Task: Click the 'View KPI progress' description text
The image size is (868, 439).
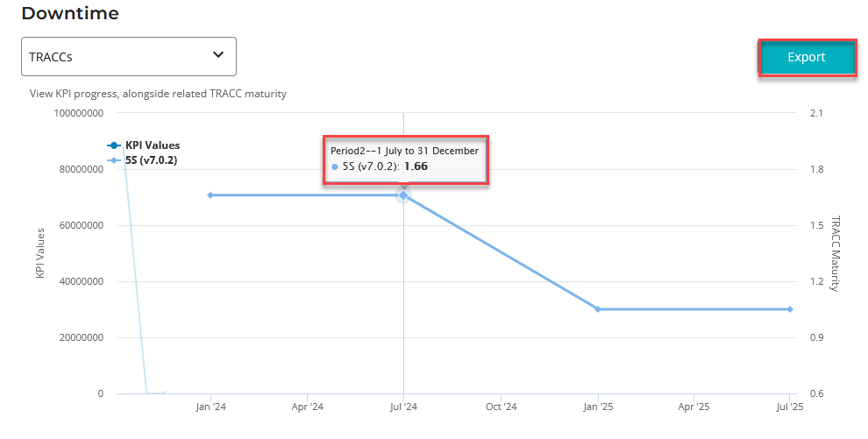Action: (158, 93)
